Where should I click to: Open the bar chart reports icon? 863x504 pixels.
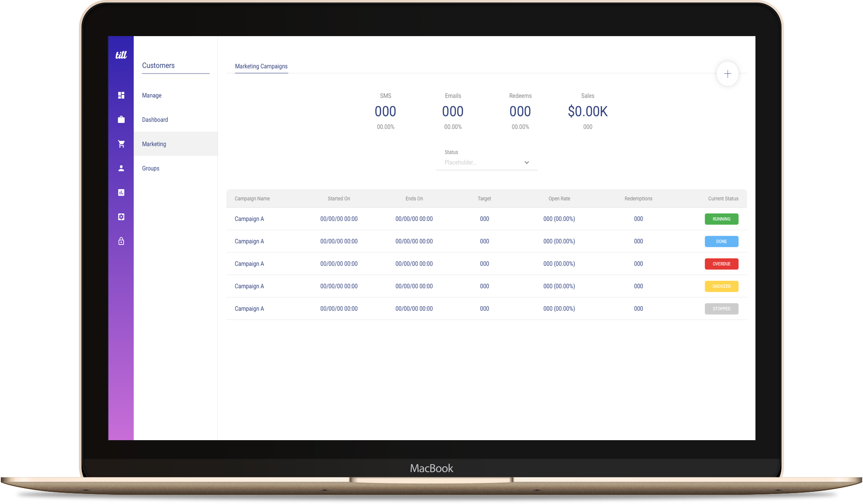pyautogui.click(x=121, y=192)
